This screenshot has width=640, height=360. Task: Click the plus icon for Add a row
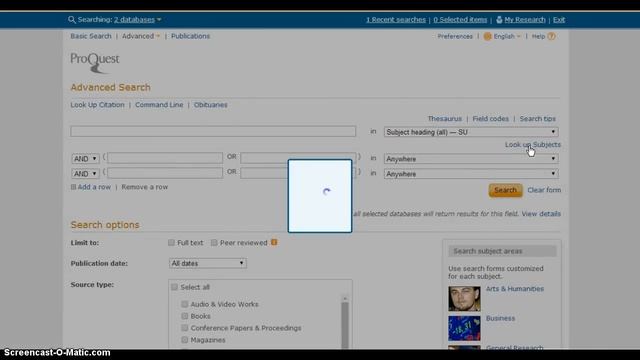pos(73,187)
